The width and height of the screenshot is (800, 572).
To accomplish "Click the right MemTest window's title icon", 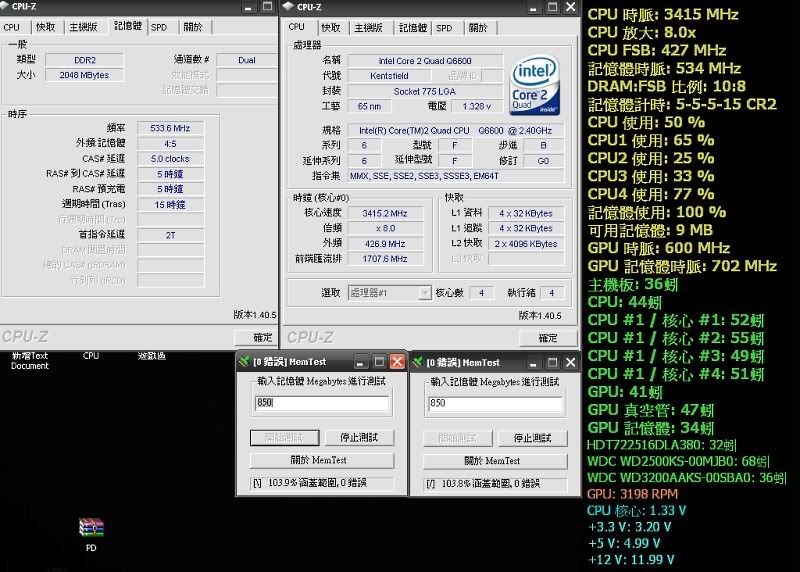I will [418, 362].
